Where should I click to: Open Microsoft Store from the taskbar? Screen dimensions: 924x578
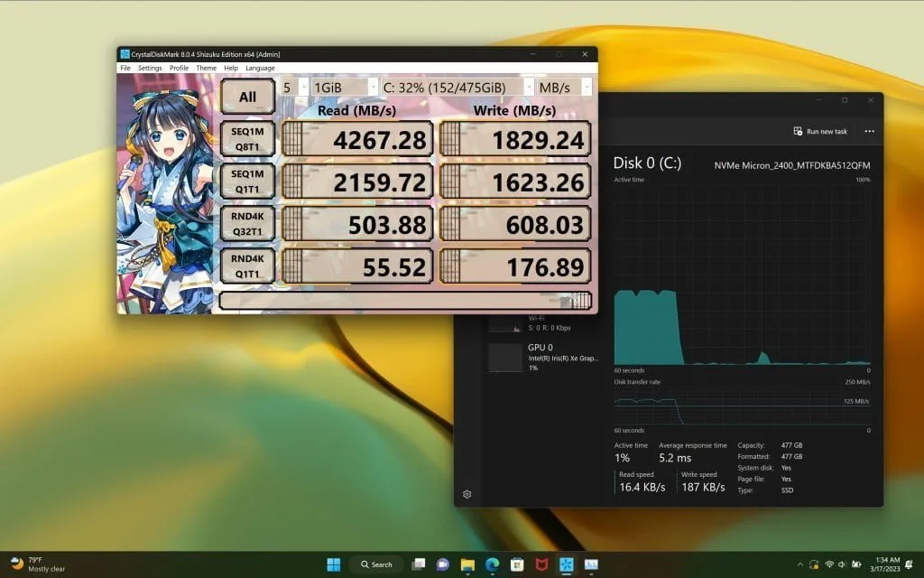point(517,564)
